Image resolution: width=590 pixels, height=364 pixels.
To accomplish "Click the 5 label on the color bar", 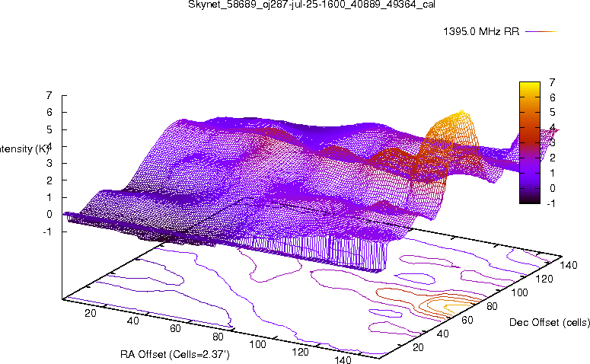I will click(552, 112).
